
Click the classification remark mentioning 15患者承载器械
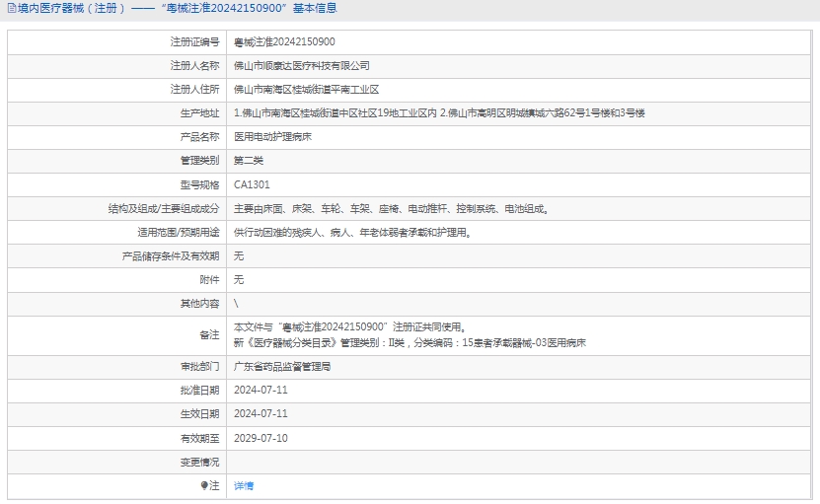point(410,343)
